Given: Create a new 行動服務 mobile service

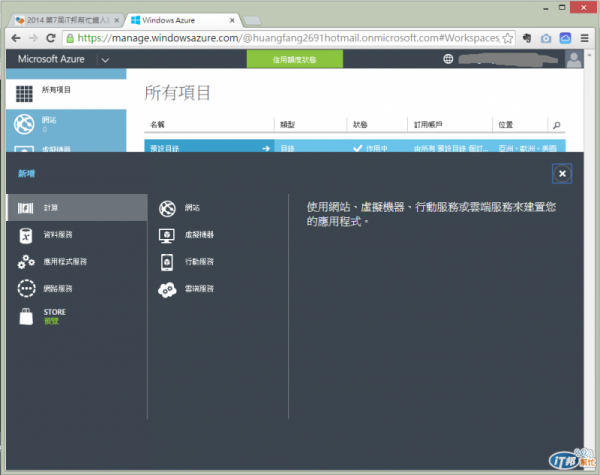Looking at the screenshot, I should tap(199, 262).
